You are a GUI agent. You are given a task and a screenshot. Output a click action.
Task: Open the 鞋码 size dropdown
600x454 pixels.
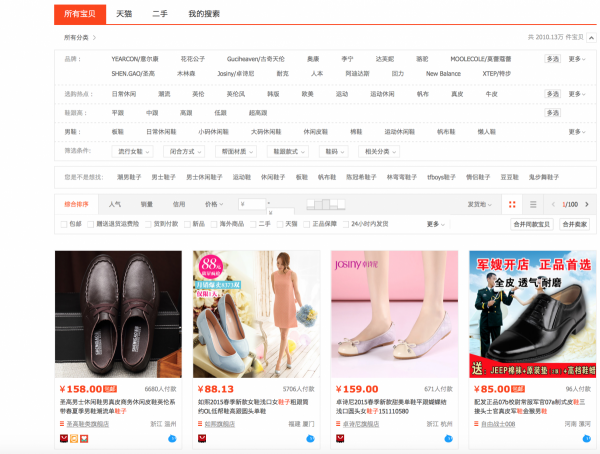(x=334, y=152)
